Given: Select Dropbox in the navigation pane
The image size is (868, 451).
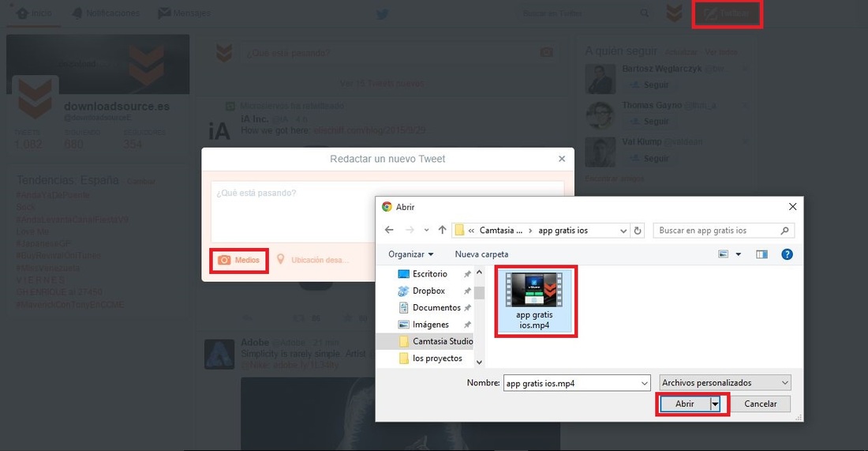Looking at the screenshot, I should point(428,291).
